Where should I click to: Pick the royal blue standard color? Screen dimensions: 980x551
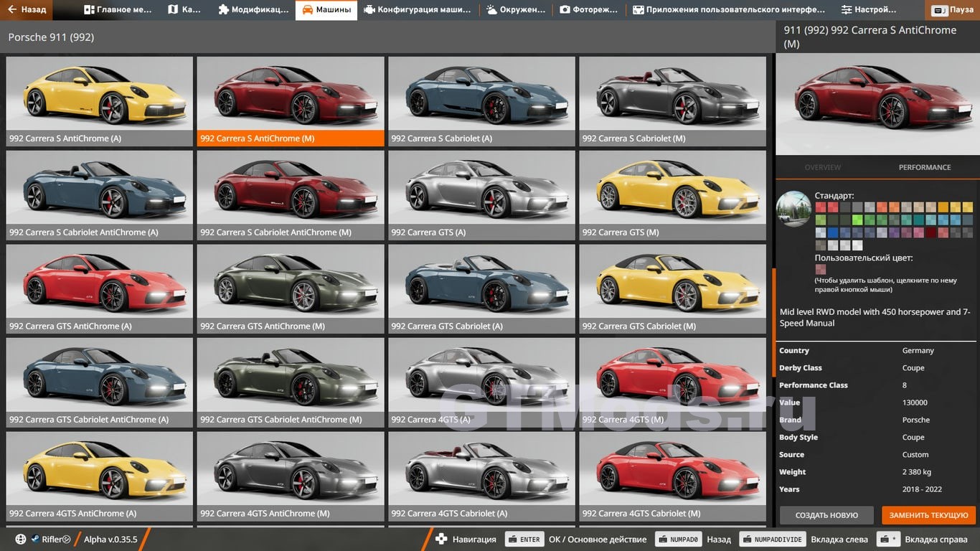833,232
